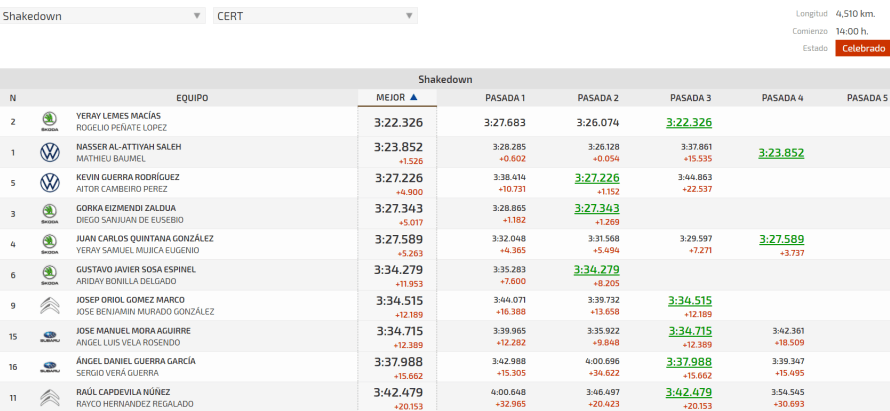The image size is (890, 411).
Task: Select the N column header
Action: (13, 98)
